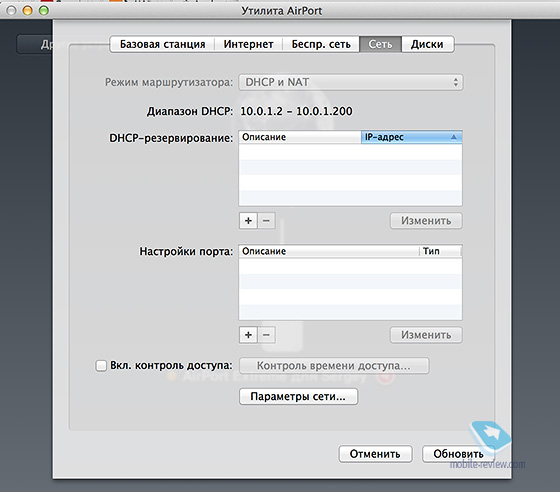
Task: Open the Режим маршрутизатора dropdown
Action: pyautogui.click(x=351, y=82)
